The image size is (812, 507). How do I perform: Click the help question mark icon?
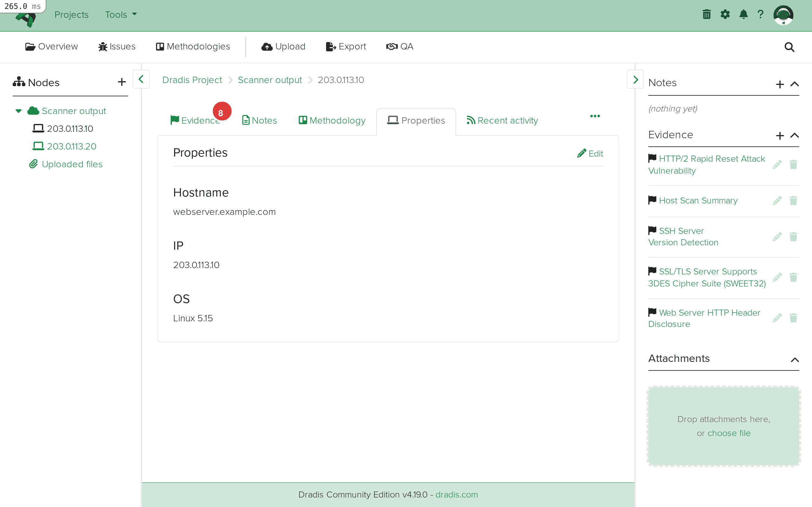[760, 15]
